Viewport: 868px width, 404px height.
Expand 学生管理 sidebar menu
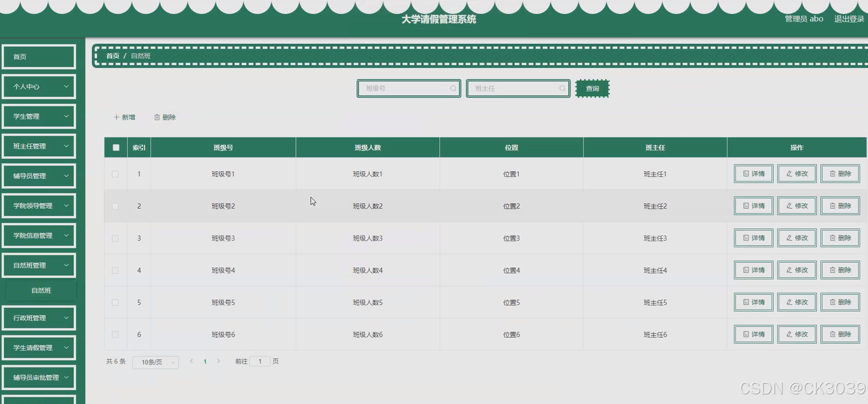39,116
